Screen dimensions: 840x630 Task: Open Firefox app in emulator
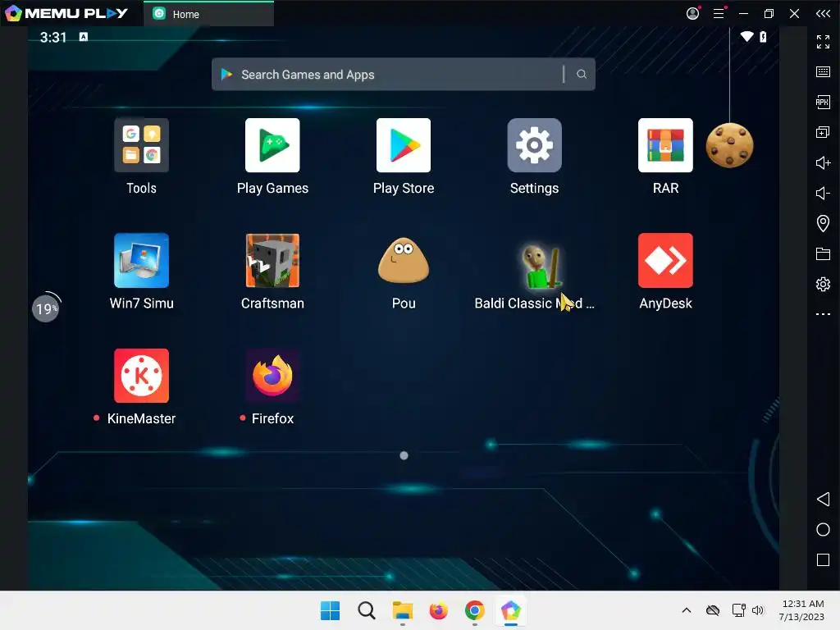pyautogui.click(x=272, y=376)
